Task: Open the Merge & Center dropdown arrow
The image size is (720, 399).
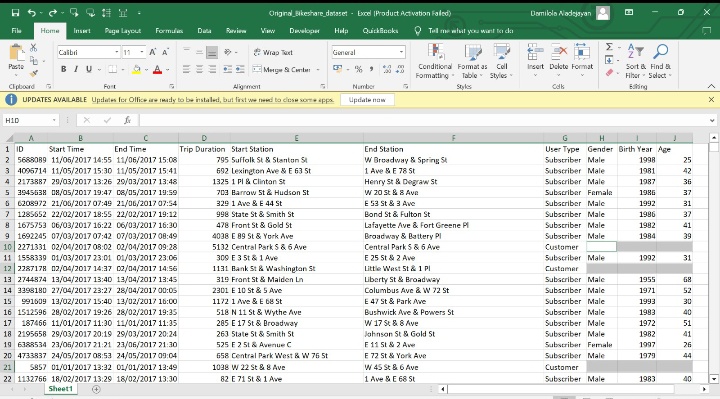Action: point(318,70)
